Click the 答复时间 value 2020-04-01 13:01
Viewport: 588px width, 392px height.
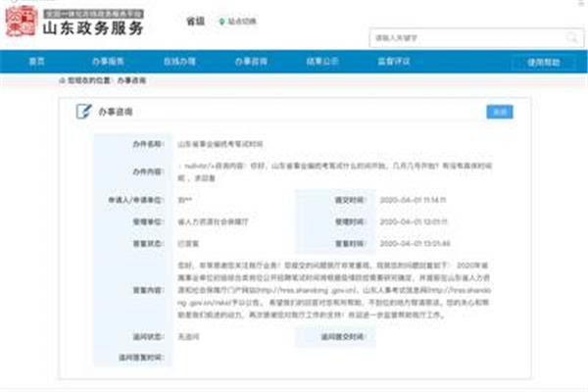[415, 244]
